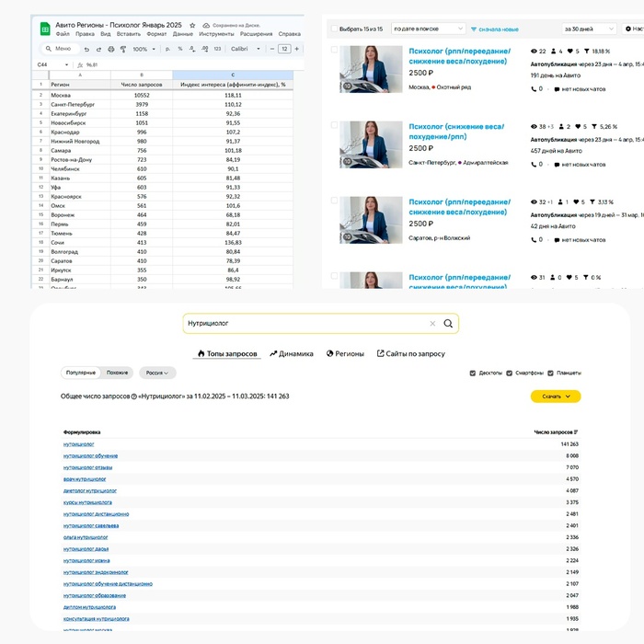Click the undo arrow in Sheets toolbar
644x644 pixels.
click(x=86, y=49)
